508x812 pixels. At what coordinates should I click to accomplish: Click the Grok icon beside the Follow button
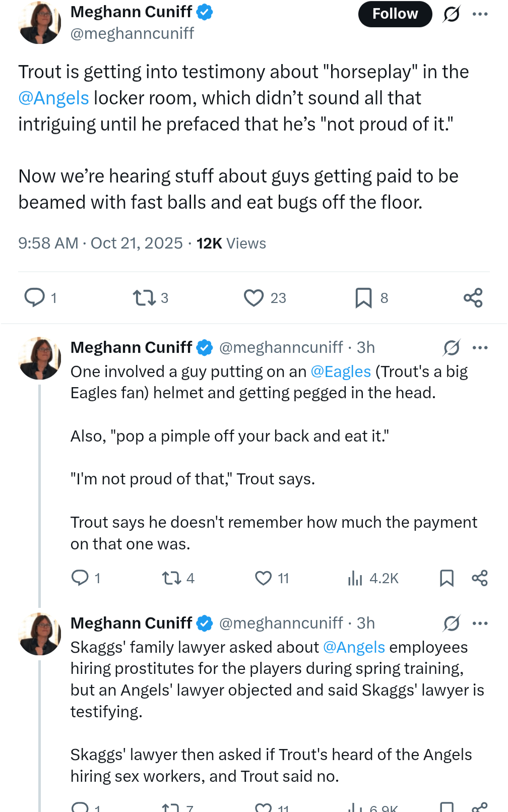tap(451, 14)
